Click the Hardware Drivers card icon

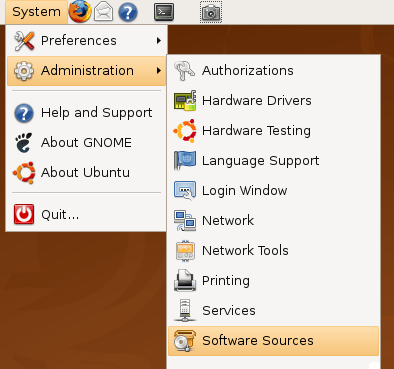point(185,101)
